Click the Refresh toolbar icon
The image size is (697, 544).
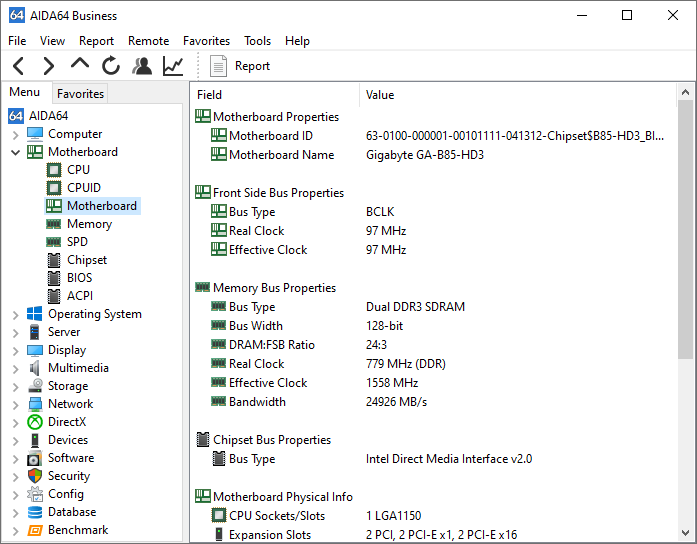click(x=111, y=66)
